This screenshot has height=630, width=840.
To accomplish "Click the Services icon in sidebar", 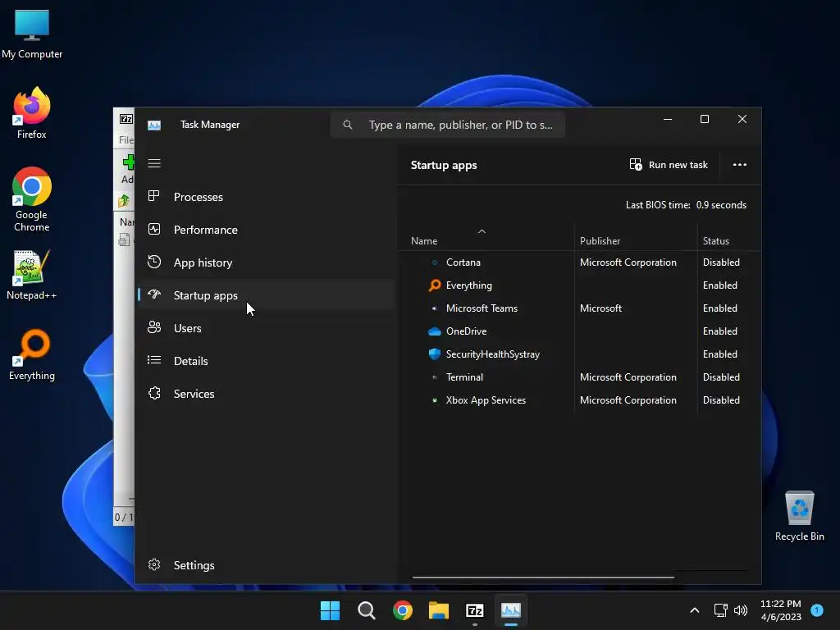I will (154, 394).
